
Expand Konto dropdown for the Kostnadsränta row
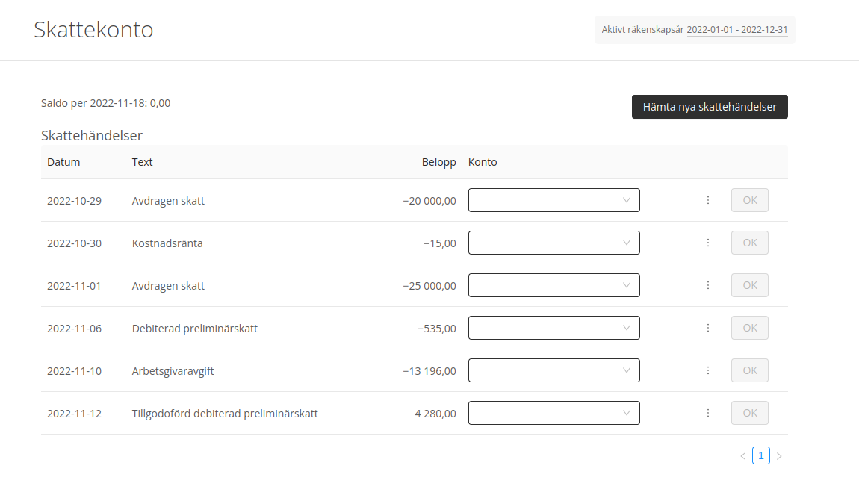point(553,243)
